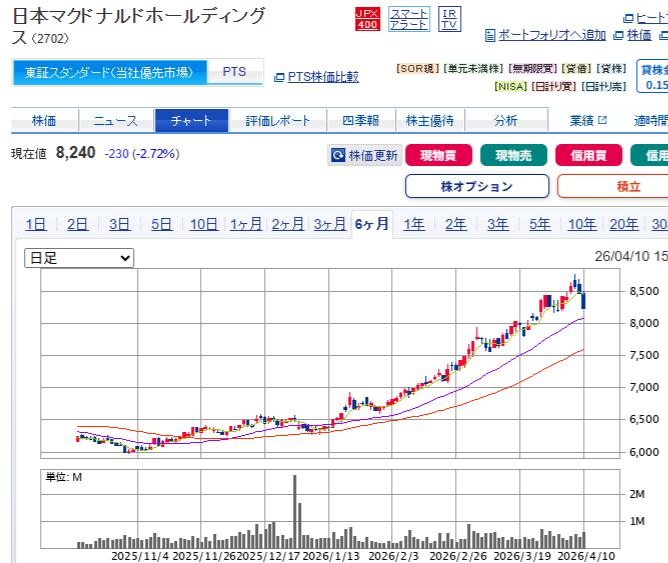Click the JPX 400 index badge

click(367, 18)
